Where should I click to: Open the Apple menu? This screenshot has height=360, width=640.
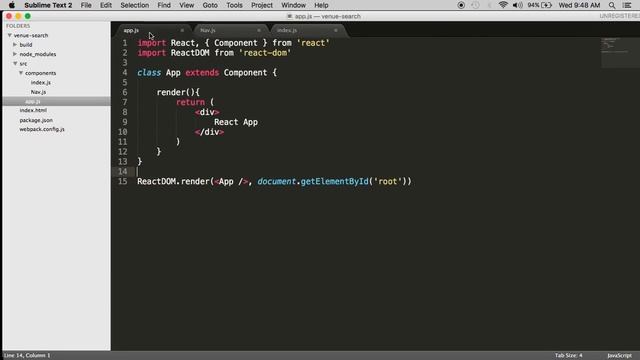coord(12,5)
